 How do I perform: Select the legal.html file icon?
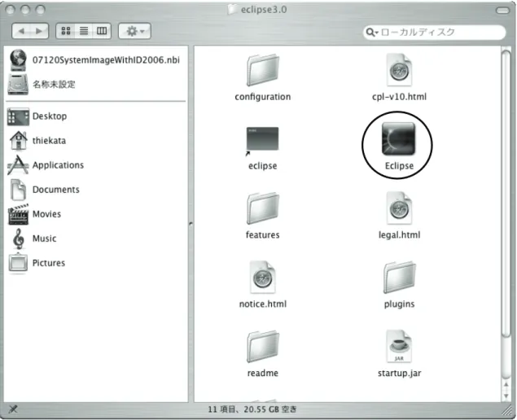point(399,208)
